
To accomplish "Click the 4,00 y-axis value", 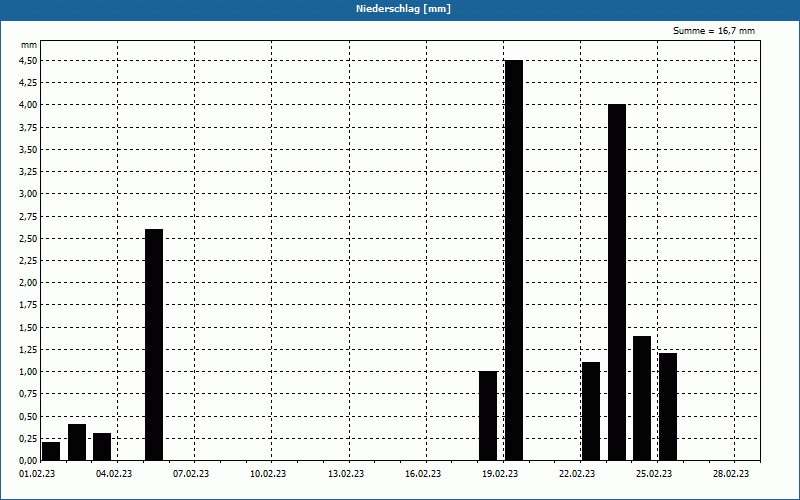I will pyautogui.click(x=28, y=105).
